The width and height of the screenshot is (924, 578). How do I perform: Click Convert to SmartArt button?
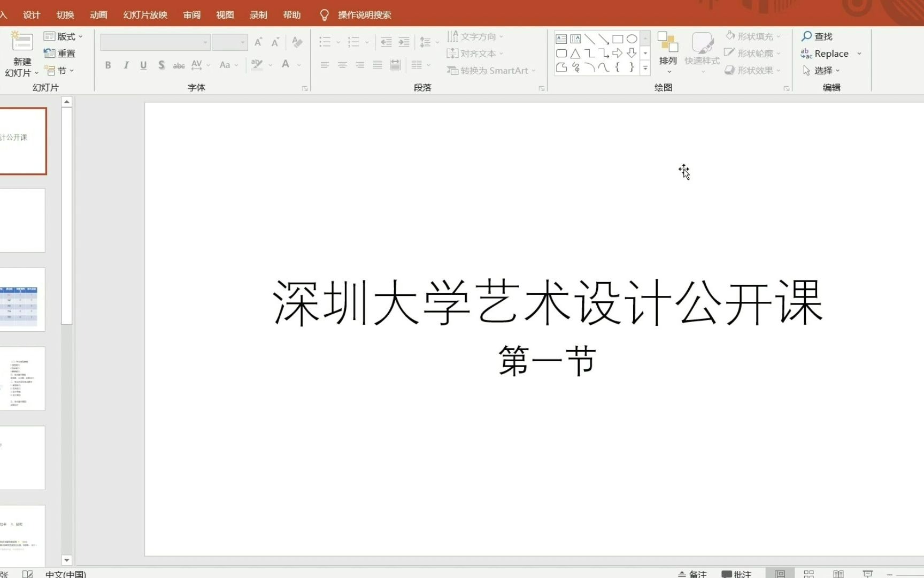[491, 71]
